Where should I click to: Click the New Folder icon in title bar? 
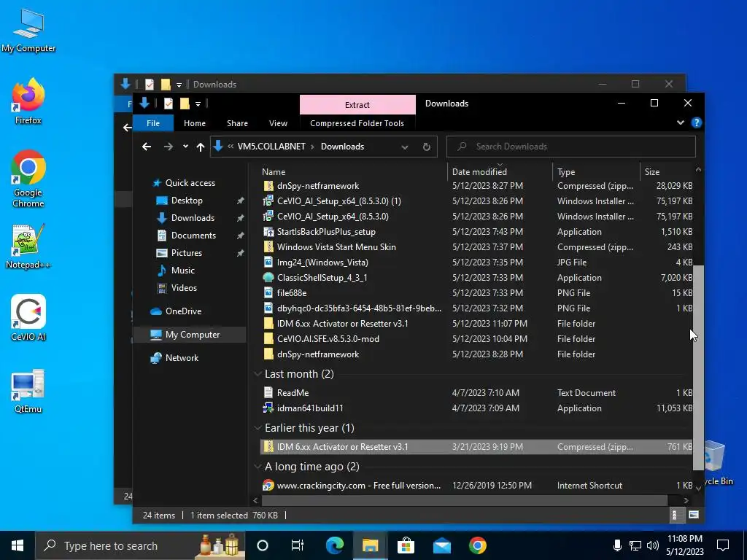point(185,104)
